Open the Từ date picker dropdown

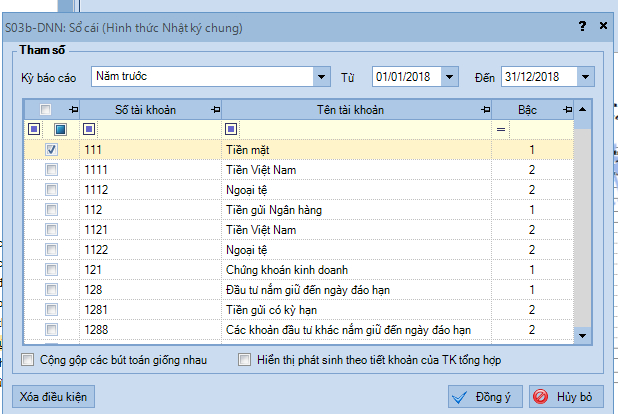(450, 76)
